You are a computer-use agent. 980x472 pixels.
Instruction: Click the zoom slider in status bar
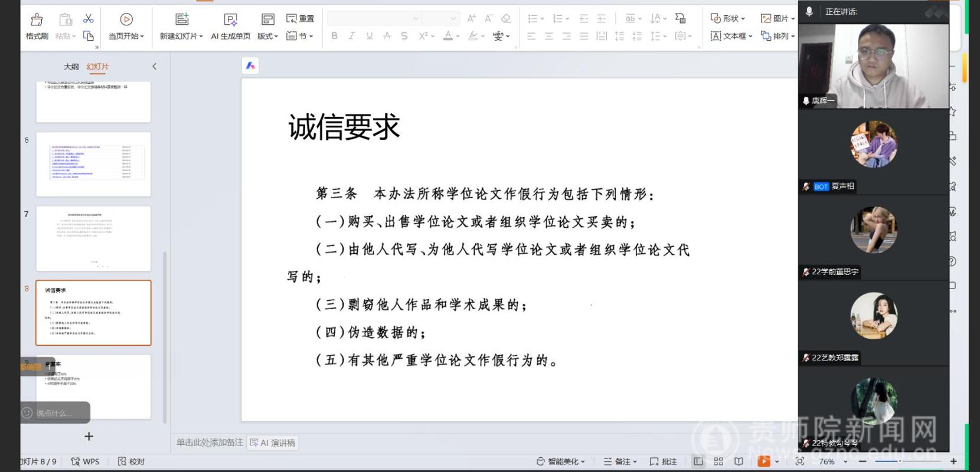click(899, 461)
